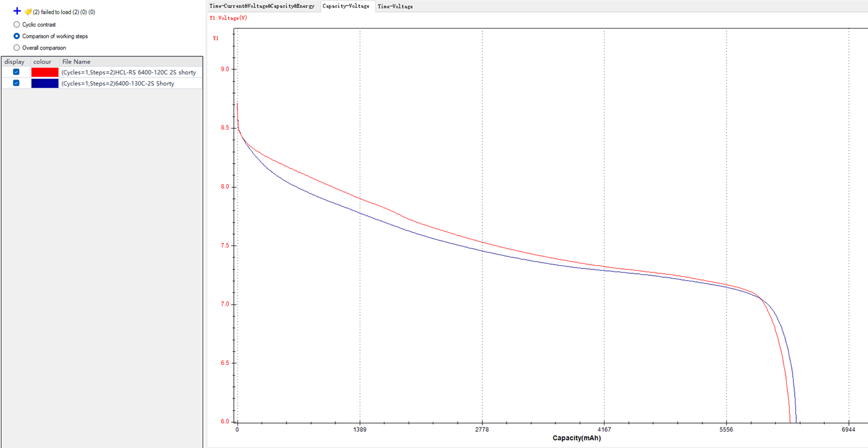Choose the Overall comparison radio button
Screen dimensions: 868x448
(x=17, y=48)
